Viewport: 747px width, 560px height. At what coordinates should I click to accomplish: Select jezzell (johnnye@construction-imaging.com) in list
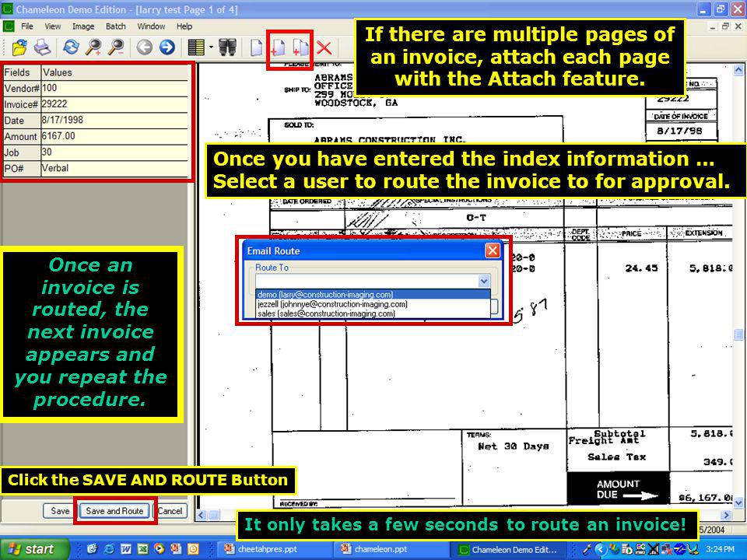pos(373,304)
